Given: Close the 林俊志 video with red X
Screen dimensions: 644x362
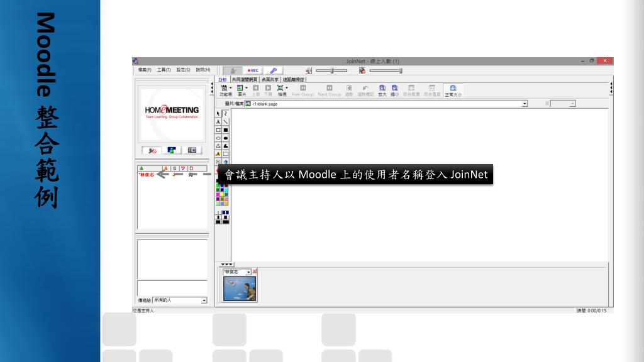Looking at the screenshot, I should pyautogui.click(x=255, y=271).
